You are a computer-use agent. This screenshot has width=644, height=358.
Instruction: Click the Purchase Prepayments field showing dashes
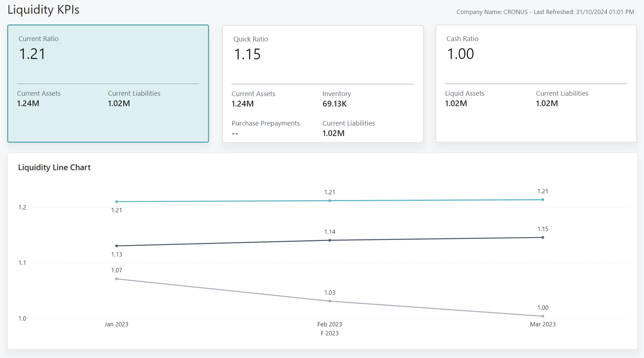[x=235, y=133]
